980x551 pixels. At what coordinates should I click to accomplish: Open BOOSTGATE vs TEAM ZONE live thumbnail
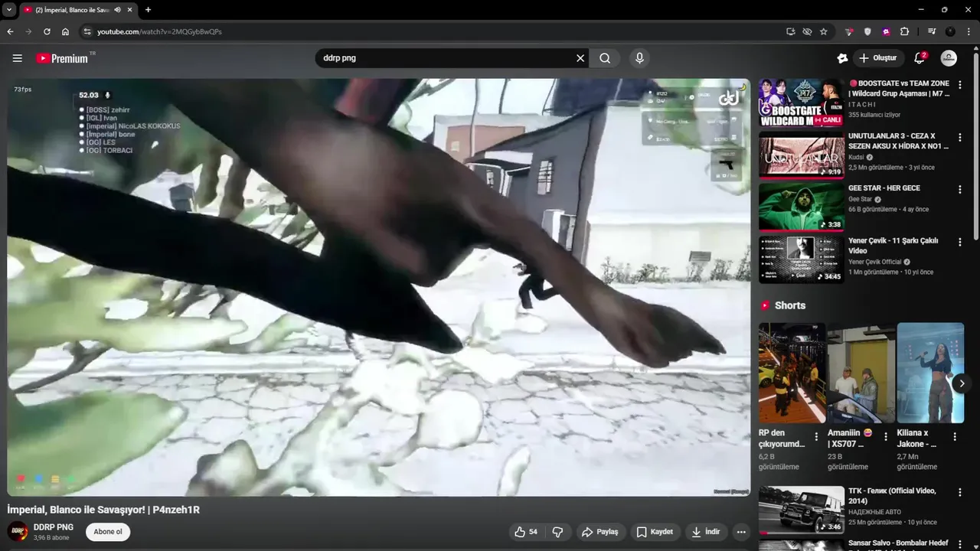click(x=802, y=103)
